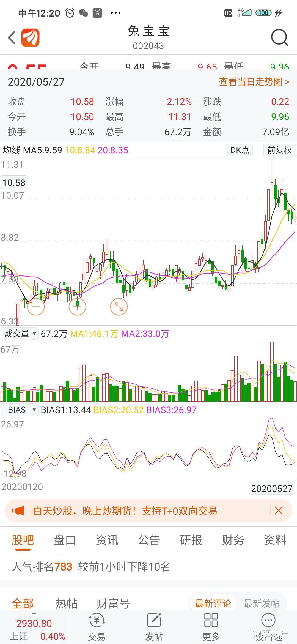Viewport: 297px width, 644px height.
Task: Expand the 上证 index ticker arrow
Action: (34, 613)
